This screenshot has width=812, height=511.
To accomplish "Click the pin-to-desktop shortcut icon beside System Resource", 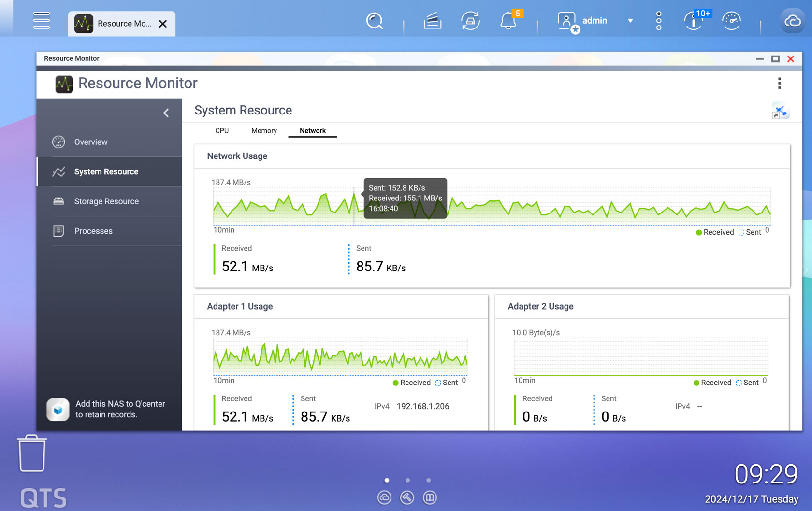I will click(x=780, y=112).
